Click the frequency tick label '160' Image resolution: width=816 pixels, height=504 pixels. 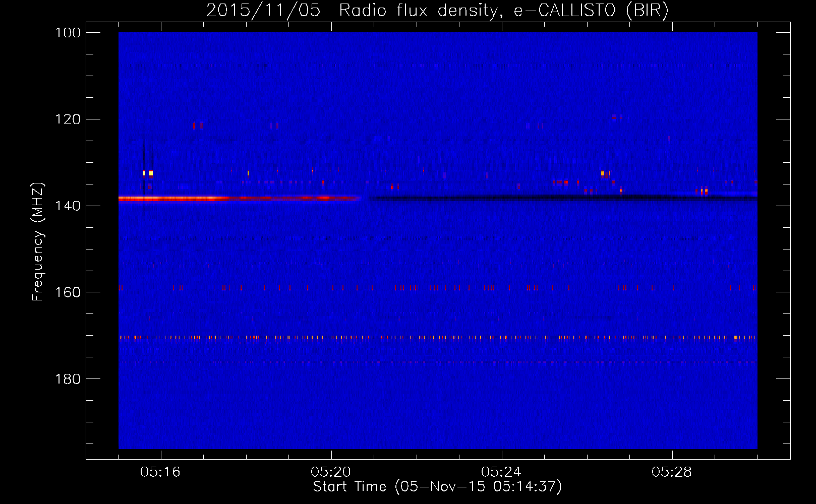[69, 292]
